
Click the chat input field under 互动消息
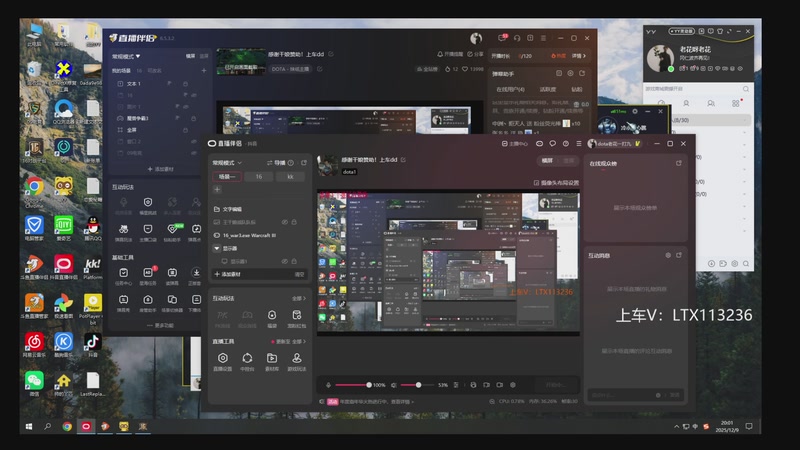click(x=634, y=395)
